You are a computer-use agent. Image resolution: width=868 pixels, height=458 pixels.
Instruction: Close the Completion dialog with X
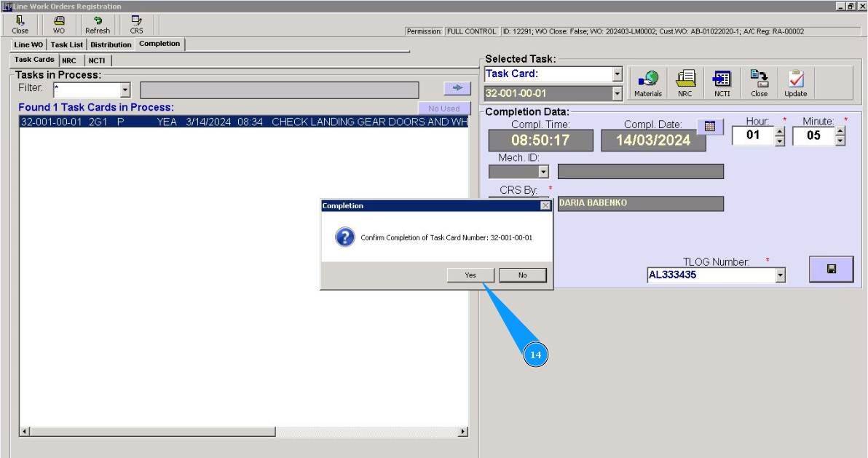545,205
